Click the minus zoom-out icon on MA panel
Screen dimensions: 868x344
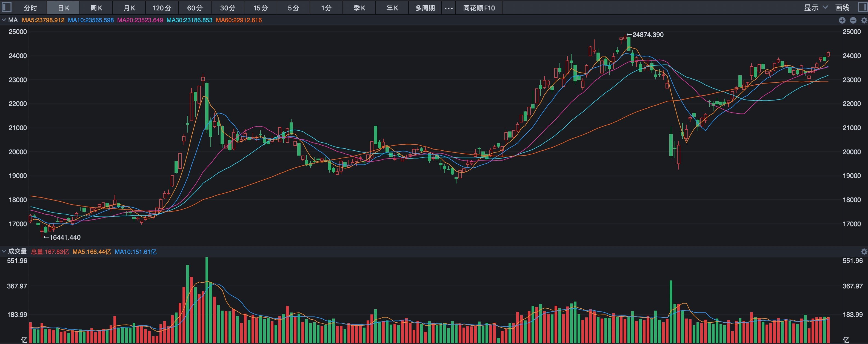[853, 20]
